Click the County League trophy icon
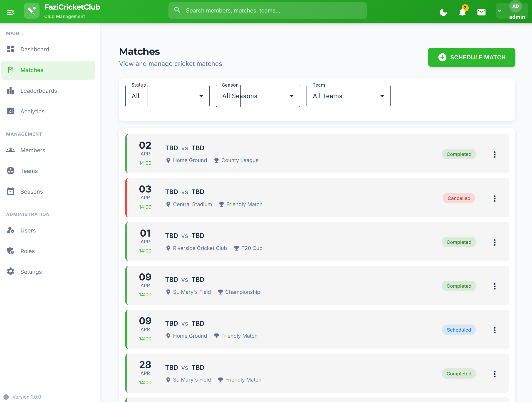Viewport: 532px width, 402px height. [216, 160]
